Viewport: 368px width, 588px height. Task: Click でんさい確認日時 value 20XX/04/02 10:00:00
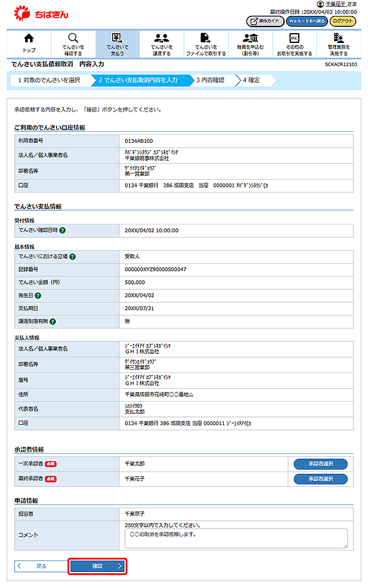pos(151,231)
